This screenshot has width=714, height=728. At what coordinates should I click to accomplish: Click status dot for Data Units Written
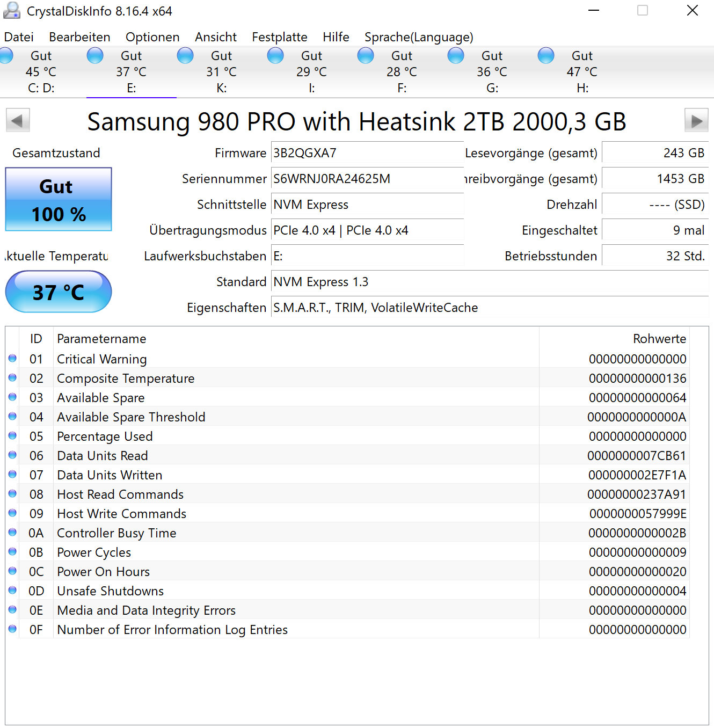(x=12, y=474)
